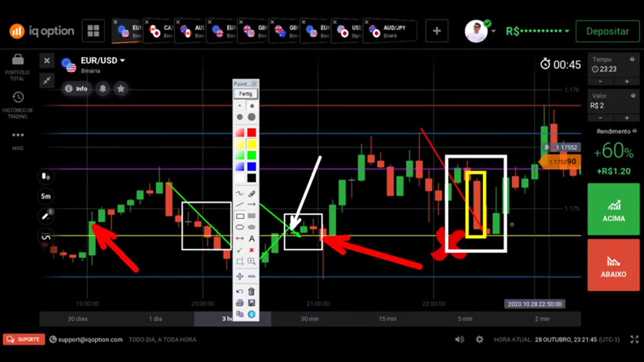644x362 pixels.
Task: Open the Mais three-dots menu
Action: tap(18, 135)
